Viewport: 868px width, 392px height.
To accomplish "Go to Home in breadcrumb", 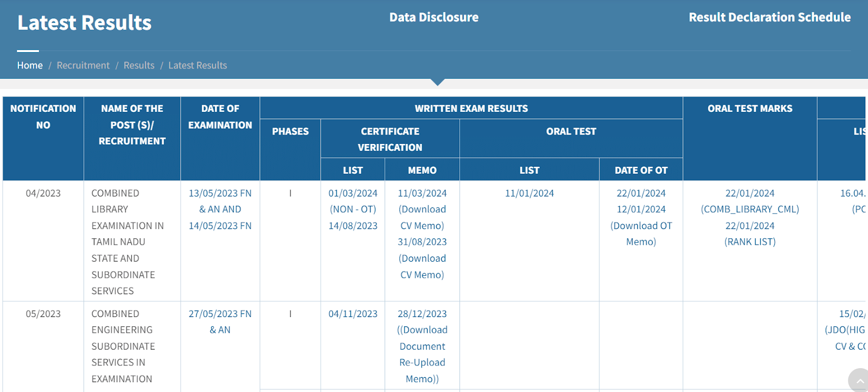I will [30, 65].
